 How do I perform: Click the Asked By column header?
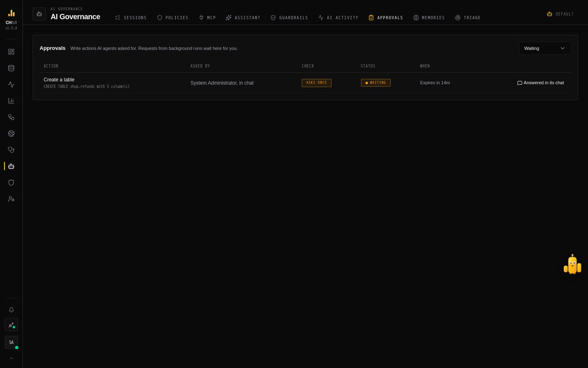coord(200,66)
